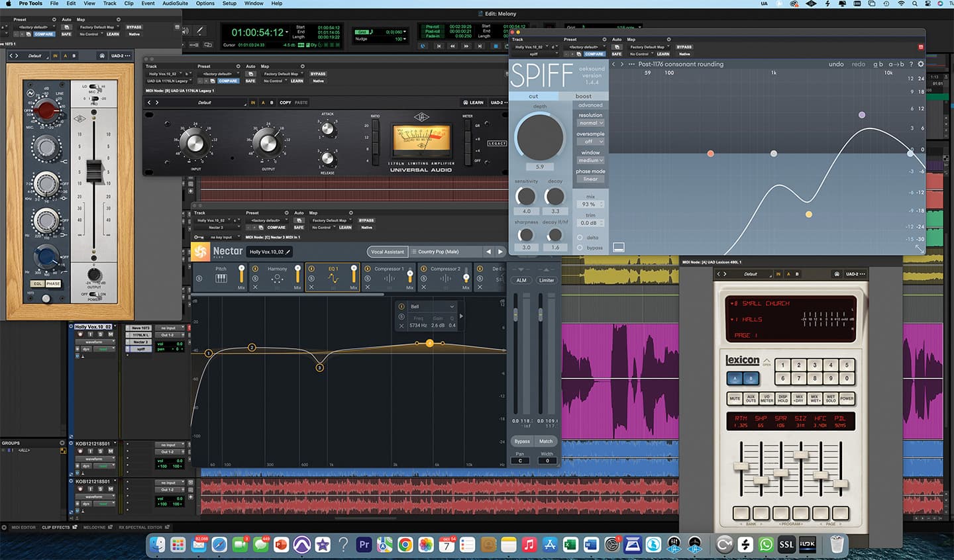Remove the Harmony module with its X
The height and width of the screenshot is (560, 954).
point(255,287)
